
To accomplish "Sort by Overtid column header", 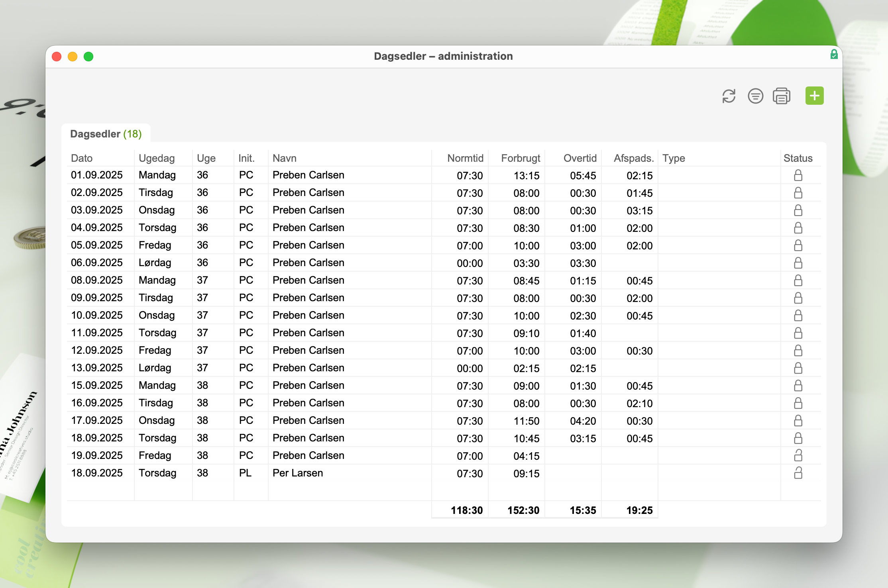I will (x=580, y=158).
